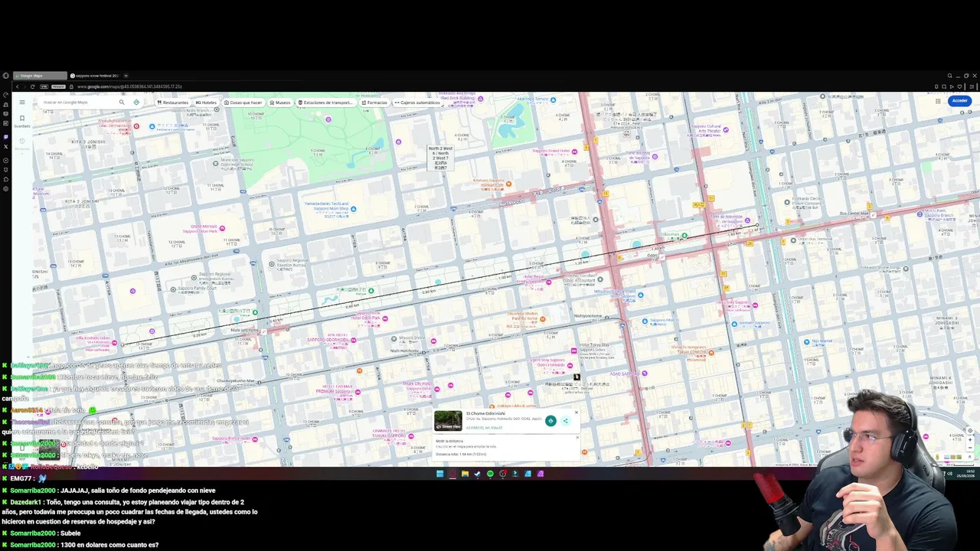Close the 13 Chome Odorinishi place card

577,412
